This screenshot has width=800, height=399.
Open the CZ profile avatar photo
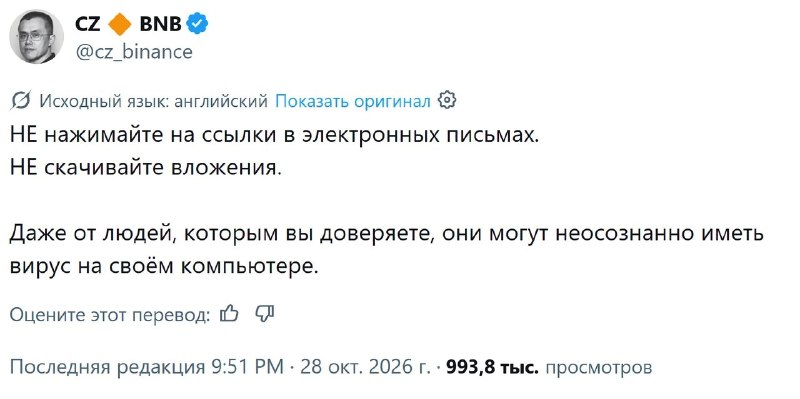click(x=36, y=36)
